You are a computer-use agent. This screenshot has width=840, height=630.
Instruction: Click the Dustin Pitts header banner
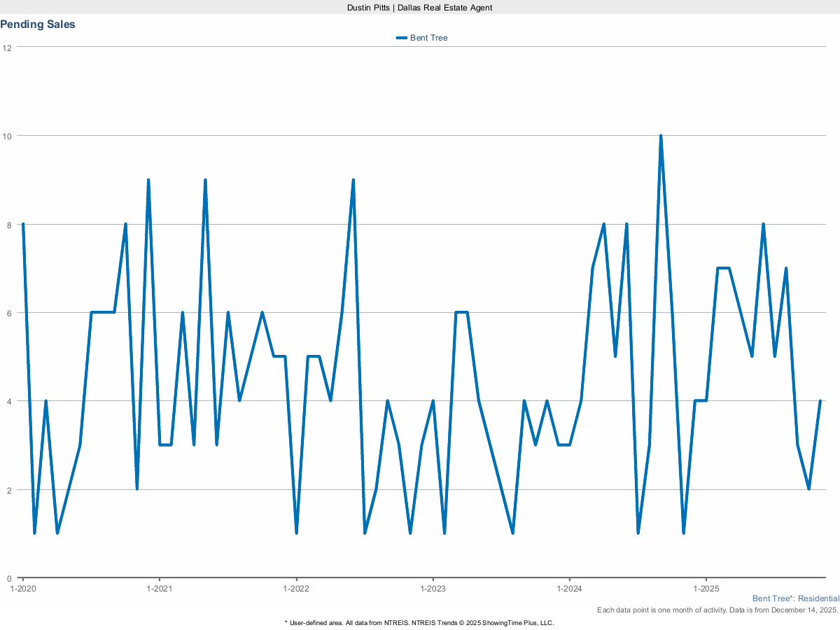(x=419, y=8)
